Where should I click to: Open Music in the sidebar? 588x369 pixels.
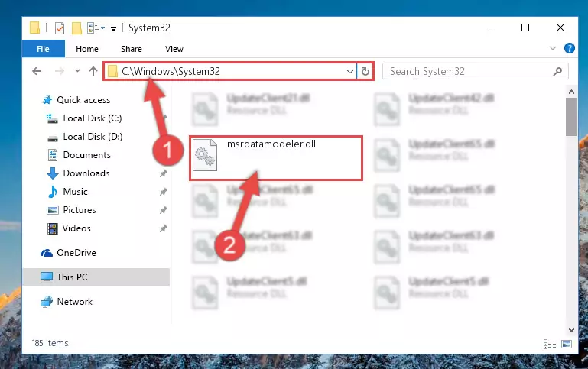point(75,192)
